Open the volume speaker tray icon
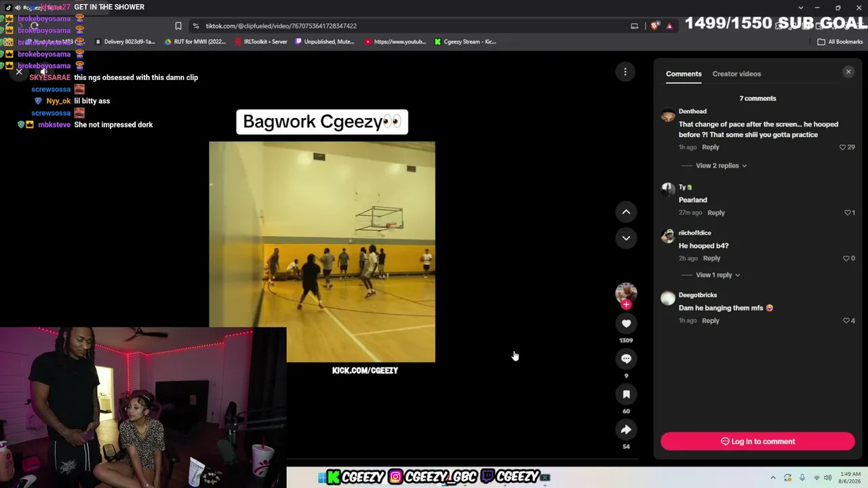Image resolution: width=868 pixels, height=488 pixels. pos(828,478)
